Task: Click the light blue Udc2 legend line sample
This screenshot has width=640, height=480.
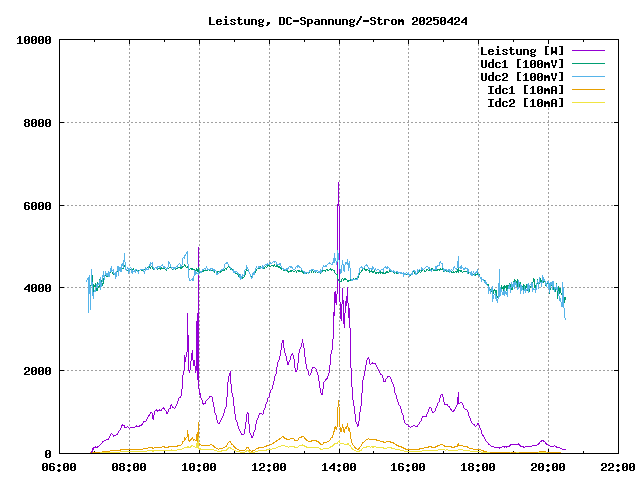Action: 588,76
